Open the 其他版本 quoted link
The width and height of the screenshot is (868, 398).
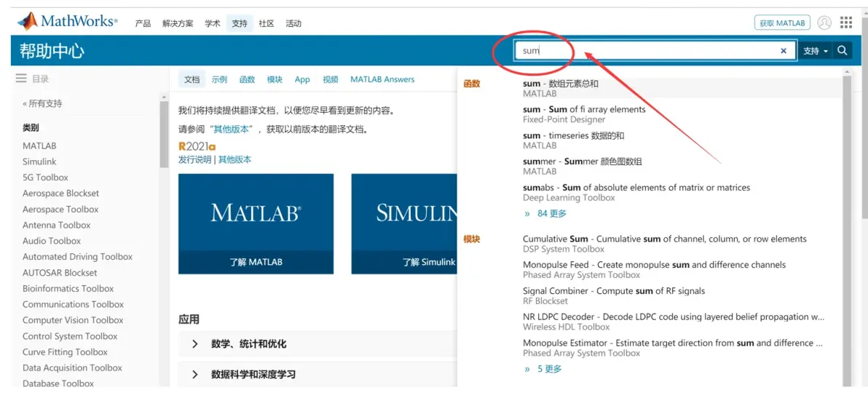[231, 130]
